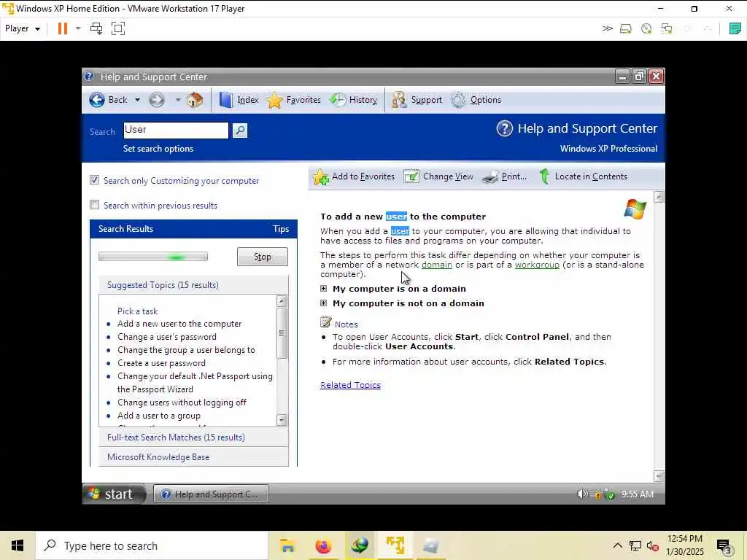The width and height of the screenshot is (747, 560).
Task: Uncheck Search only Customizing your computer
Action: point(94,180)
